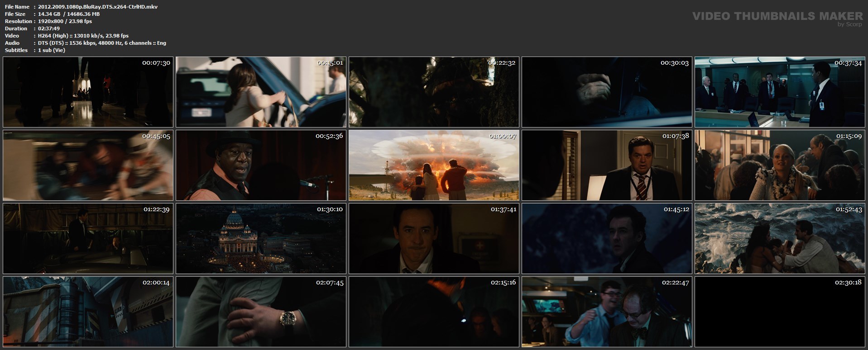Select the DTS audio info line
The height and width of the screenshot is (350, 868).
102,43
